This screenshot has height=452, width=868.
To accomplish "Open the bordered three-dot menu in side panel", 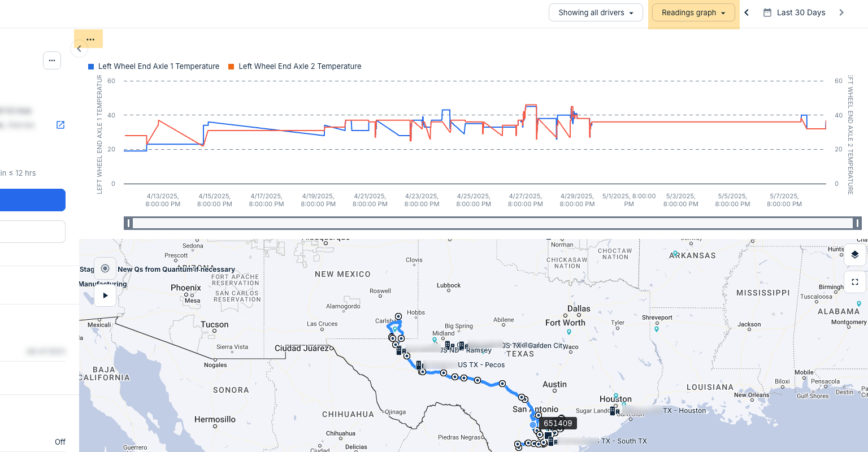I will click(52, 60).
